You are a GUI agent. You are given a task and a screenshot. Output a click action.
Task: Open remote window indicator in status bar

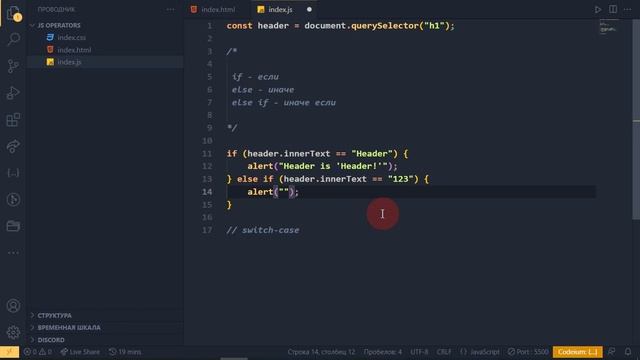click(x=9, y=351)
